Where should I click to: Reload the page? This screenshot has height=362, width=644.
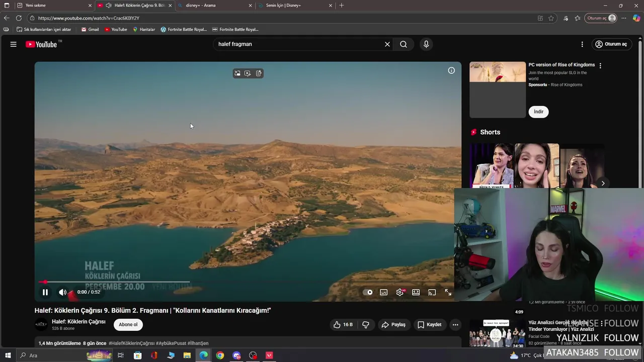point(19,18)
